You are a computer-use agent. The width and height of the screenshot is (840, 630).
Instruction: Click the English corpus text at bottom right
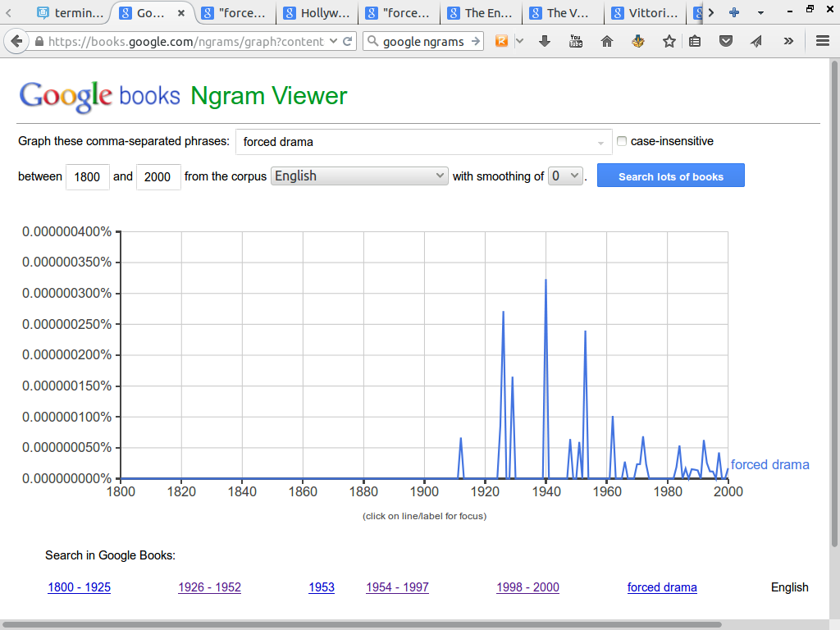pos(790,587)
